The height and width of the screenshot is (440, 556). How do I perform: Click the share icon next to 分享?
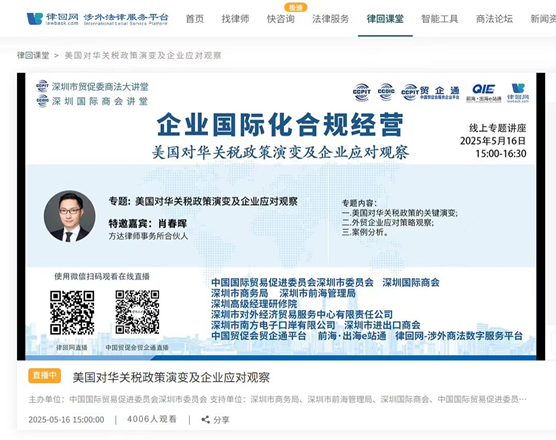tap(205, 420)
